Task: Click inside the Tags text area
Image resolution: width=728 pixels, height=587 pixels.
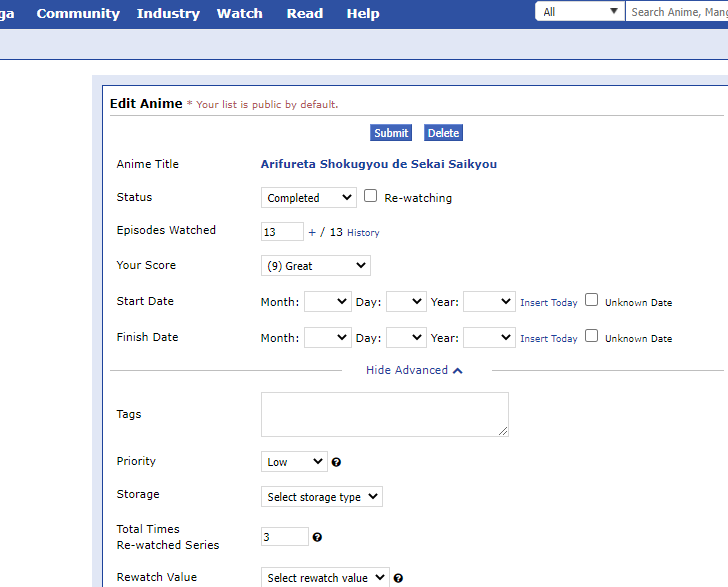Action: 384,414
